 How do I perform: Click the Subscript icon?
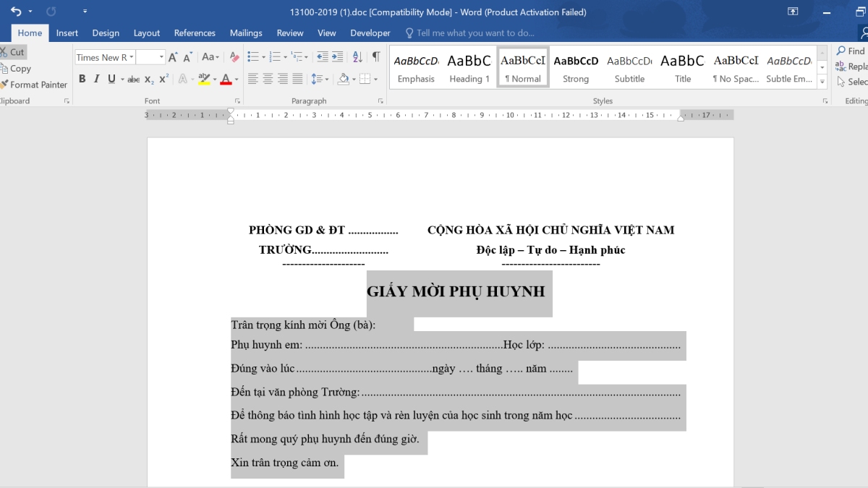pyautogui.click(x=148, y=80)
